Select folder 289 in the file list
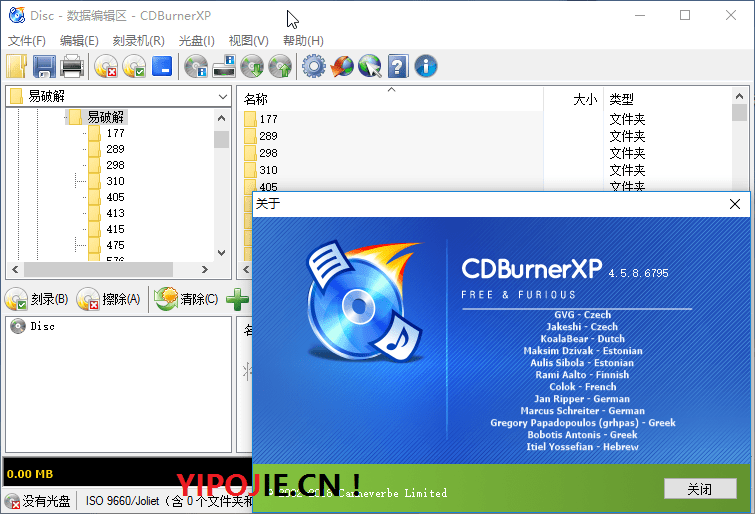Image resolution: width=755 pixels, height=514 pixels. point(269,136)
